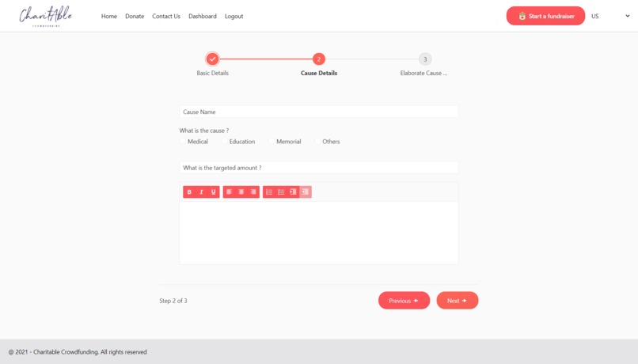Open Home in navigation bar
This screenshot has height=364, width=638.
pos(109,17)
